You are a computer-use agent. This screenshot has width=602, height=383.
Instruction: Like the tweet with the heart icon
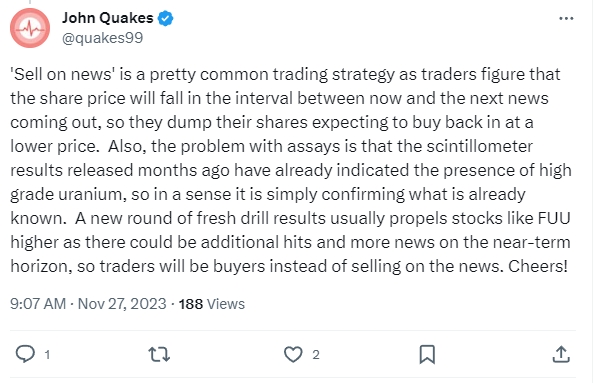tap(293, 354)
